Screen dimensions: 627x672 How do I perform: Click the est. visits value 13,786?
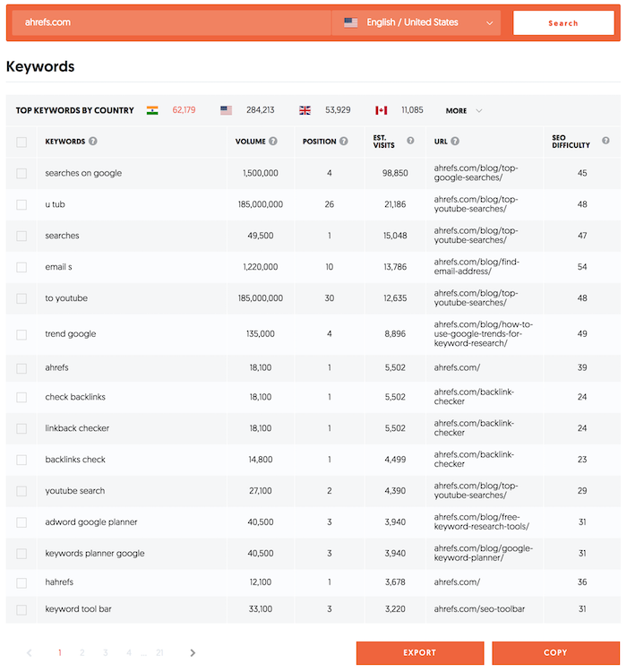coord(395,267)
